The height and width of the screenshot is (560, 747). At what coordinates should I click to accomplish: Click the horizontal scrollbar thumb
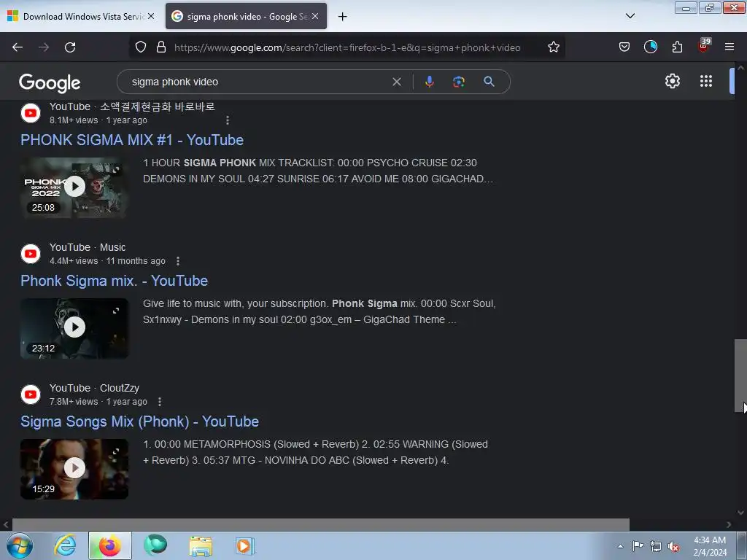pyautogui.click(x=321, y=524)
